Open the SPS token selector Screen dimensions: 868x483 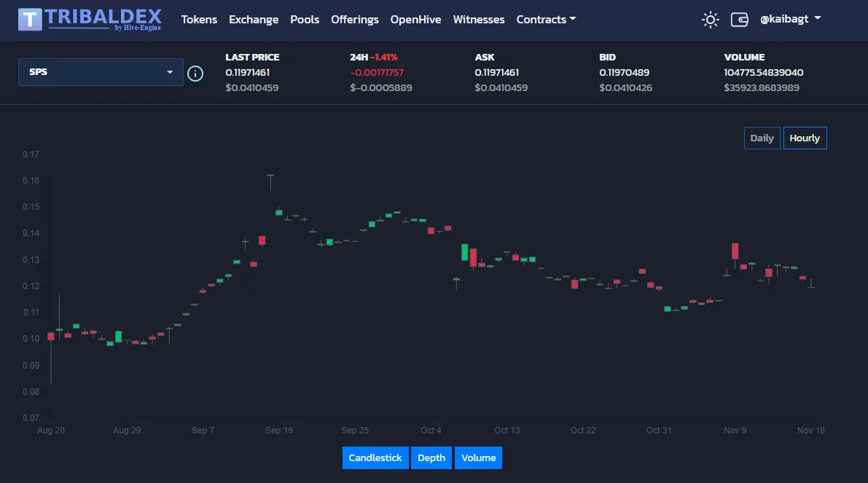(x=101, y=72)
